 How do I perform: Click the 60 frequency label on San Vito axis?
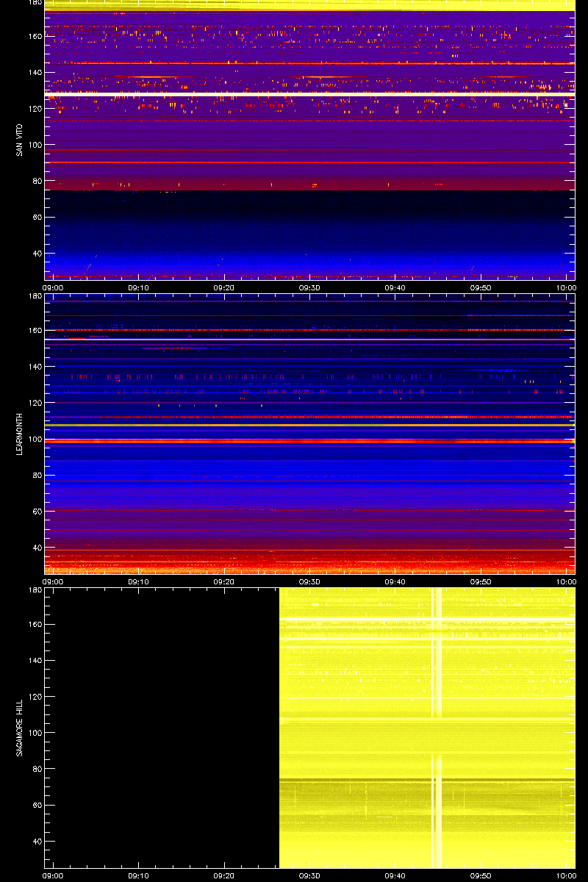click(x=36, y=217)
